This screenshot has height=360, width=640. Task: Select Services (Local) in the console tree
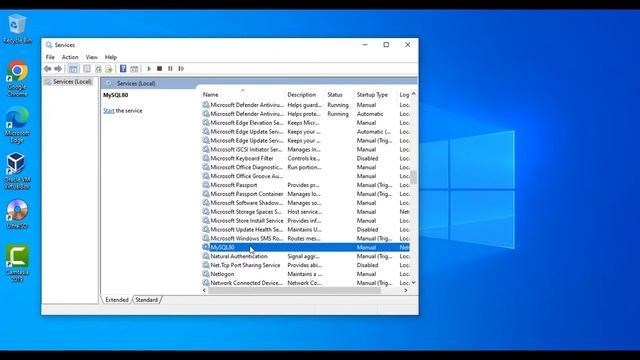[x=72, y=82]
